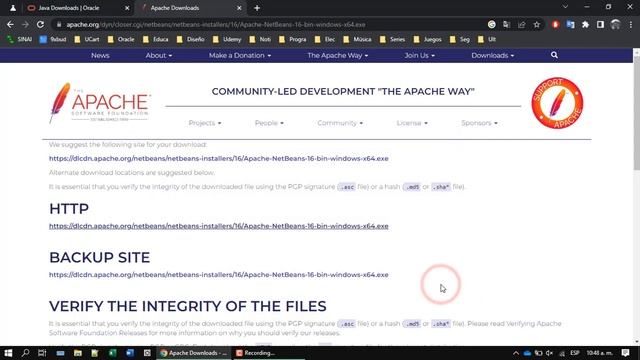This screenshot has height=360, width=640.
Task: Open File Explorer from the taskbar
Action: pos(78,353)
